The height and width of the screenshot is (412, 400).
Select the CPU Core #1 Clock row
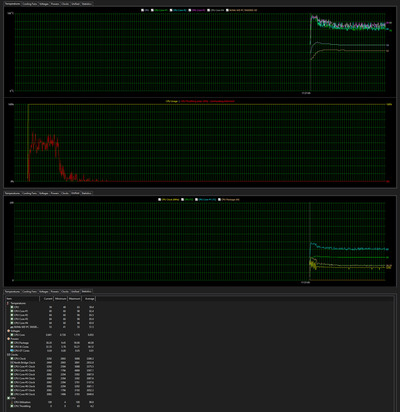tap(52, 367)
